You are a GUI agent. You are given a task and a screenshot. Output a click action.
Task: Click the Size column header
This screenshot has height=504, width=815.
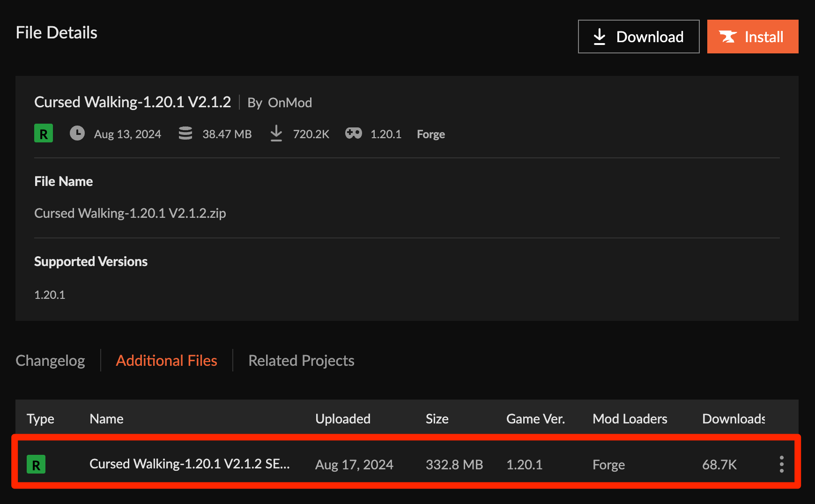point(437,419)
